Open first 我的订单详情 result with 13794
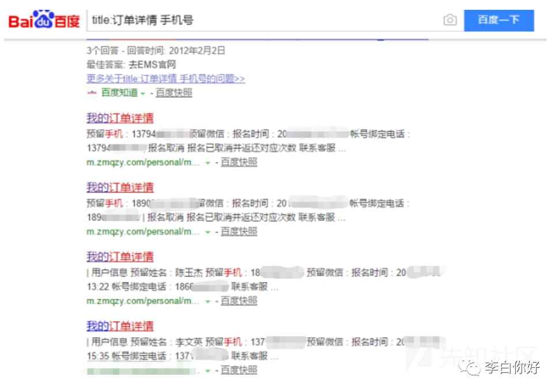558x392 pixels. coord(120,118)
